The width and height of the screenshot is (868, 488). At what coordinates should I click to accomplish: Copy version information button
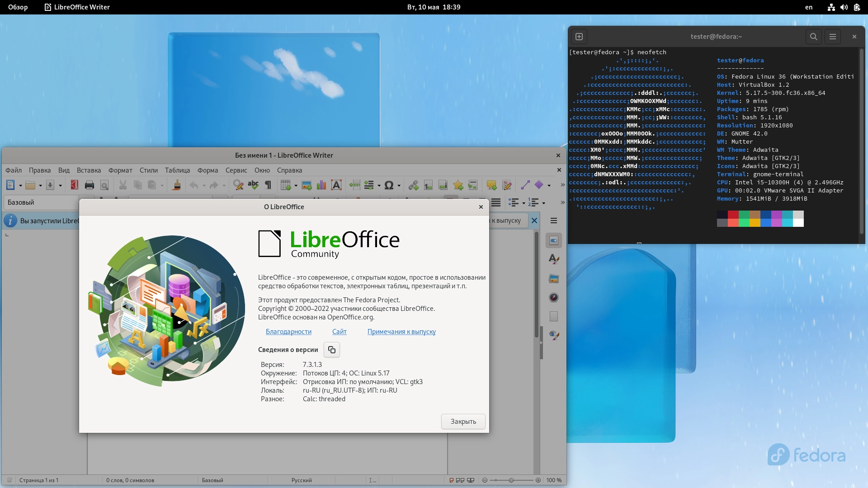pos(332,350)
